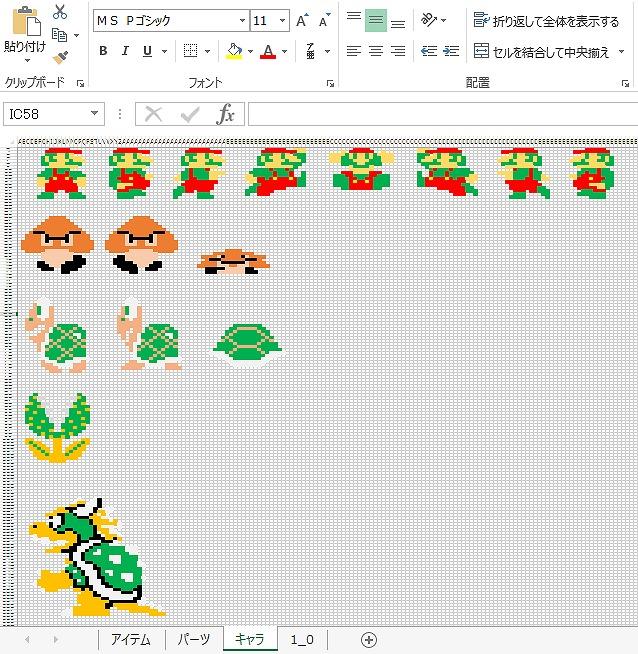This screenshot has width=638, height=654.
Task: Expand the Name Box dropdown arrow
Action: tap(95, 114)
